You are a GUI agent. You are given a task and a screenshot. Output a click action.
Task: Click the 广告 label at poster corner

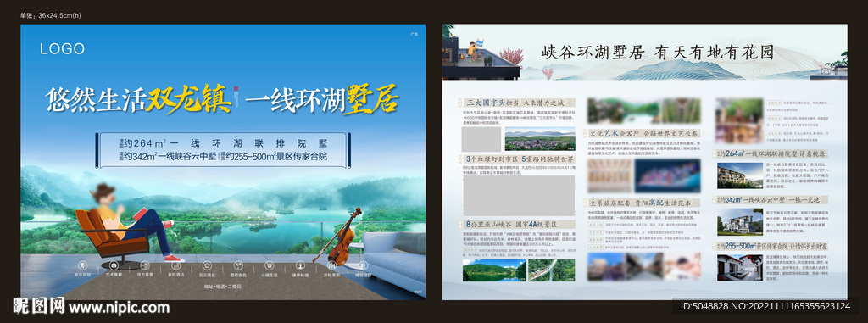click(414, 34)
